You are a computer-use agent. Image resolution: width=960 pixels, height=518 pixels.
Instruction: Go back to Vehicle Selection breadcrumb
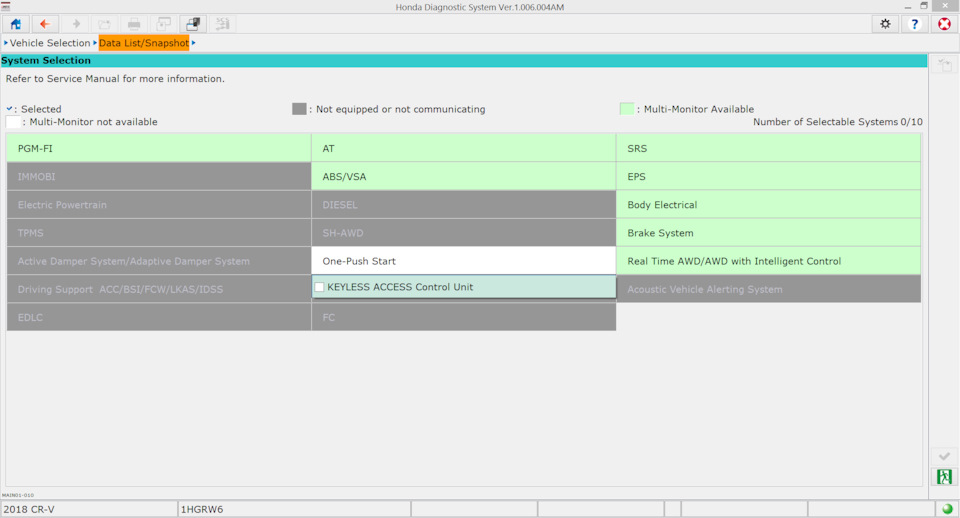(50, 43)
